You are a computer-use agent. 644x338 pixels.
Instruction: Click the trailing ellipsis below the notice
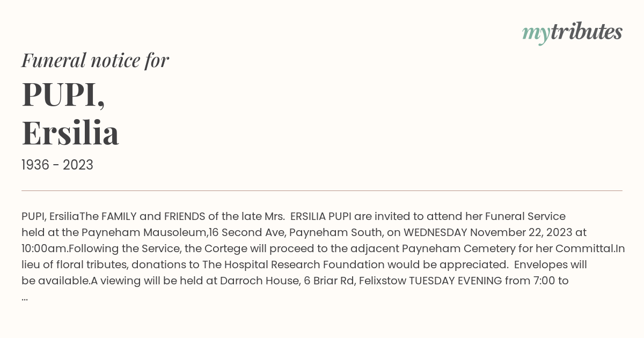[x=25, y=297]
